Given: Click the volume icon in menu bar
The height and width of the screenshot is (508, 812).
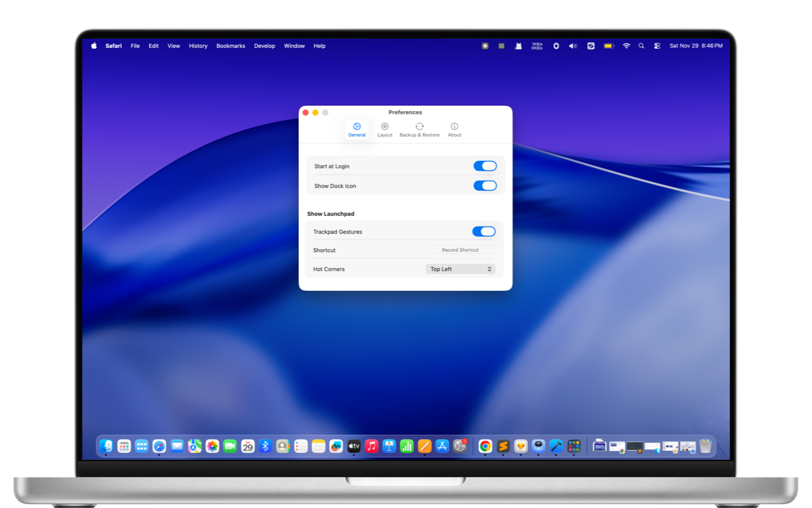Looking at the screenshot, I should 573,46.
